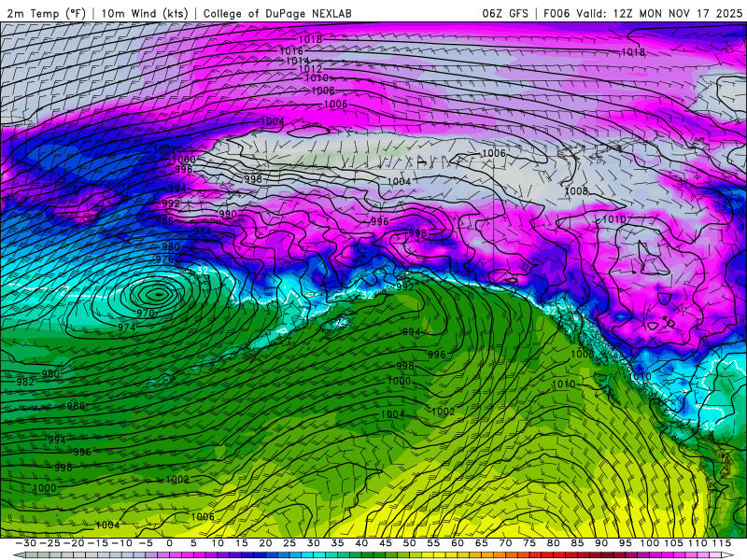Click the "F006 Valid: 12Z MON NOV 17 2025" text
Viewport: 747px width, 560px height.
pyautogui.click(x=642, y=13)
